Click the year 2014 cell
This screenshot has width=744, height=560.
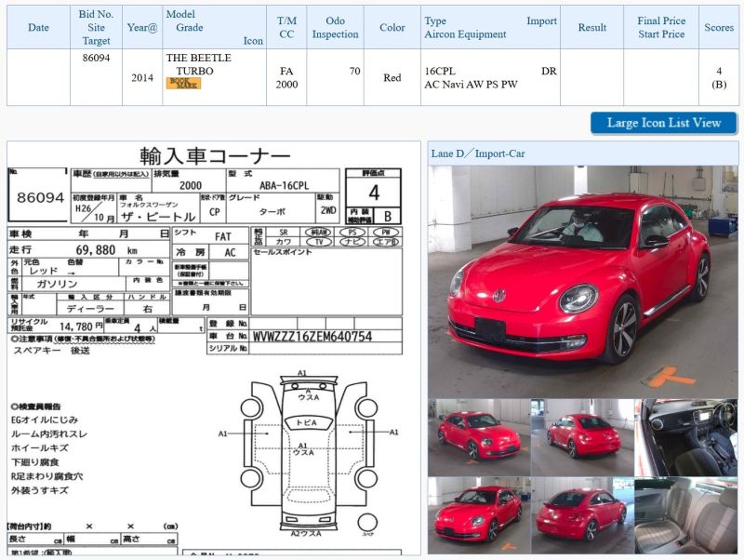pos(142,78)
